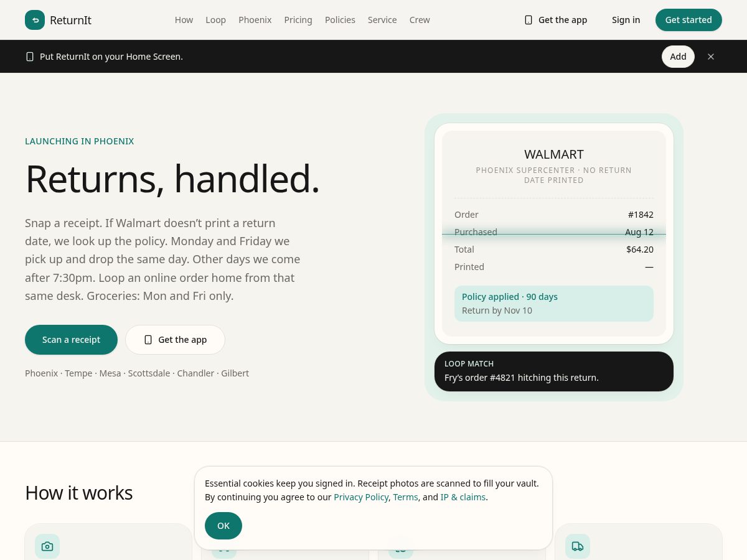Click the ReturnIt logo icon

pyautogui.click(x=35, y=20)
